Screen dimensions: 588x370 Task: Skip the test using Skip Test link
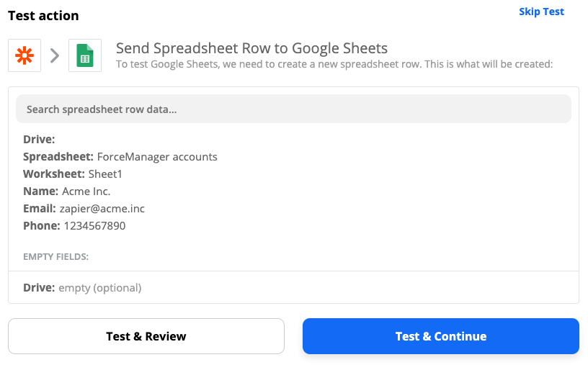coord(541,12)
